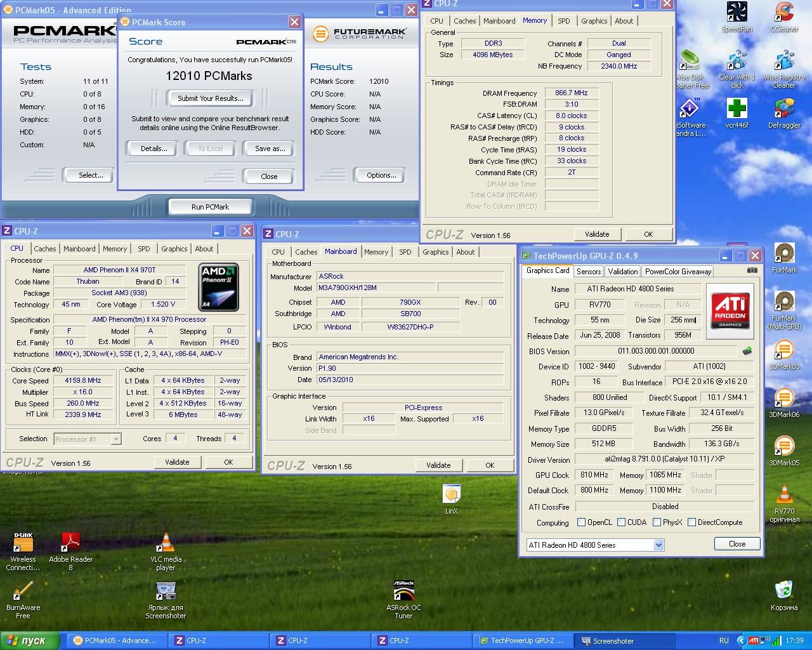Open SPD tab in CPU-Z Memory window
Image resolution: width=812 pixels, height=650 pixels.
pyautogui.click(x=564, y=21)
